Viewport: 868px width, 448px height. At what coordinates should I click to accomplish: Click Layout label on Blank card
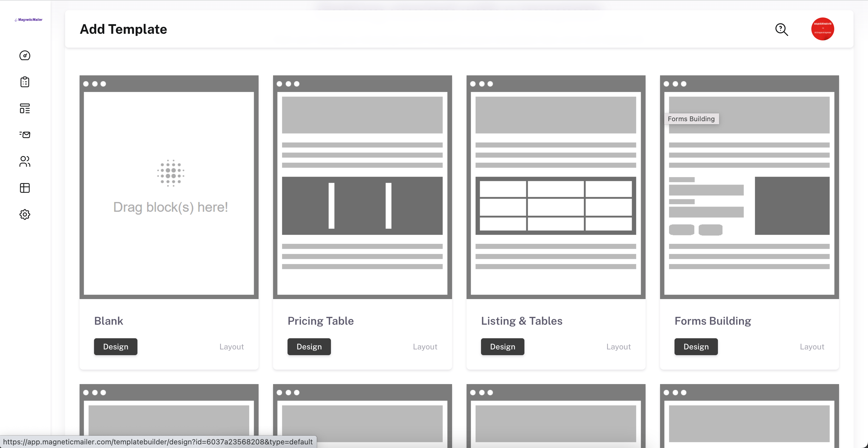[x=231, y=346]
